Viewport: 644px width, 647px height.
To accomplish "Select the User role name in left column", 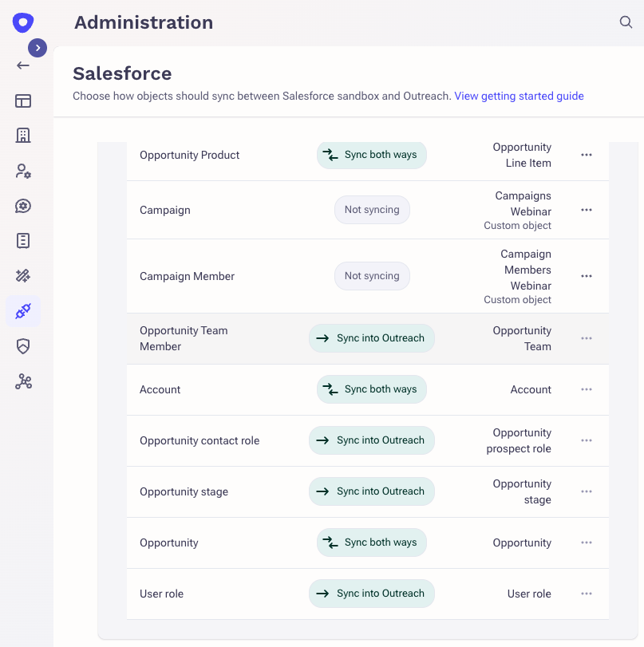I will [x=161, y=594].
